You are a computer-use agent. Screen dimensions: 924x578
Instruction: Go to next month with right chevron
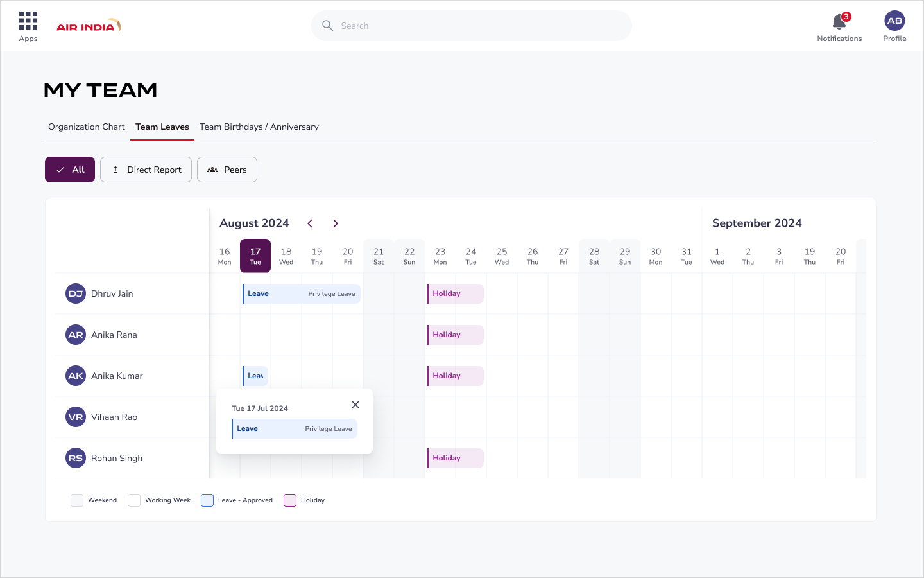click(x=336, y=223)
